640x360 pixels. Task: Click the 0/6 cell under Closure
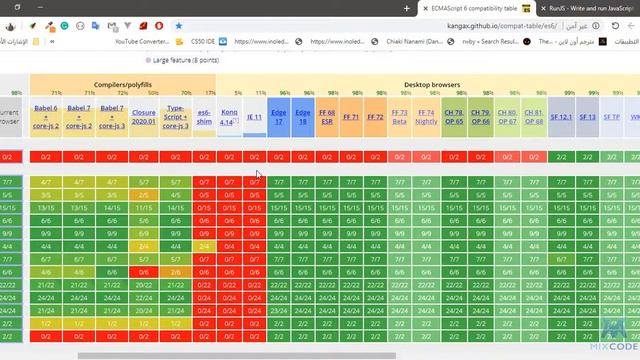(143, 272)
